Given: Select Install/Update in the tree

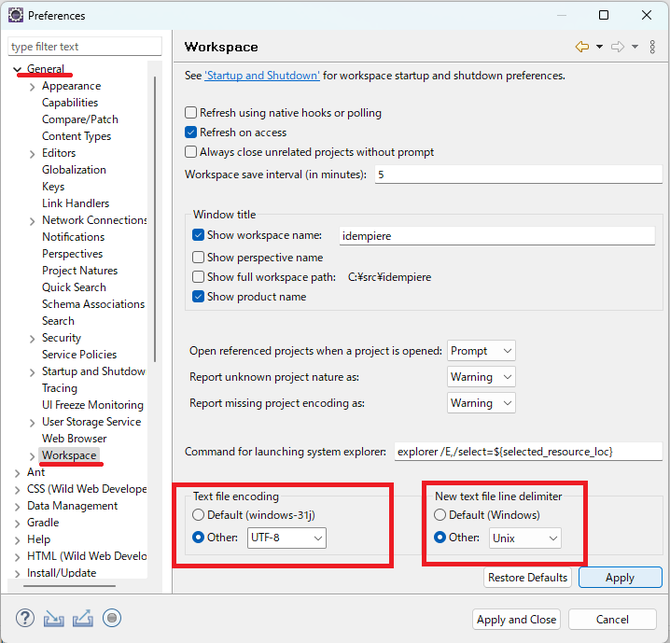Looking at the screenshot, I should [62, 573].
